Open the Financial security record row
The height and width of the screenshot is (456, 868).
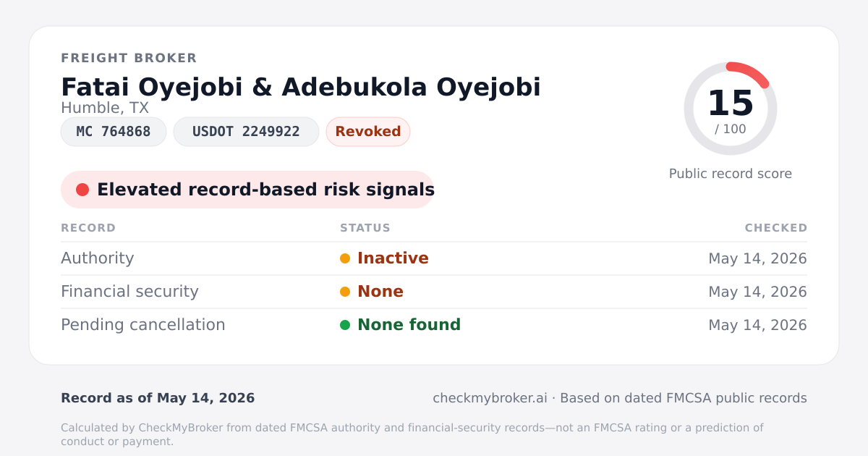[x=434, y=292]
